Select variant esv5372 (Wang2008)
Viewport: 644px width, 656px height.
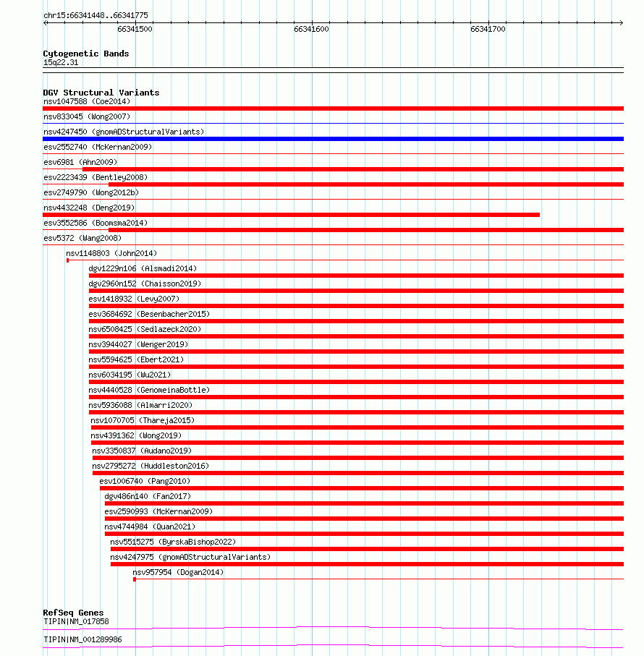(x=82, y=238)
